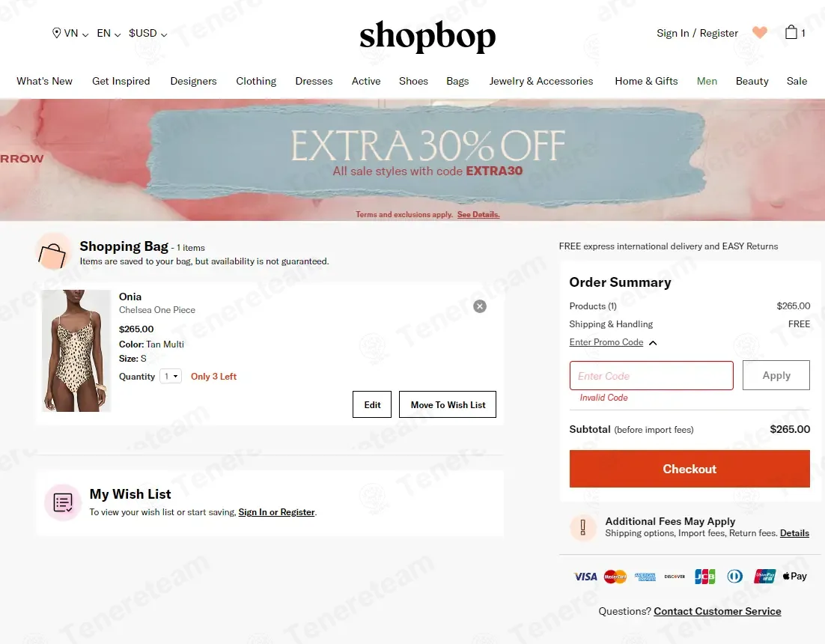The width and height of the screenshot is (825, 644).
Task: Click the location pin icon next to VN
Action: pos(56,33)
